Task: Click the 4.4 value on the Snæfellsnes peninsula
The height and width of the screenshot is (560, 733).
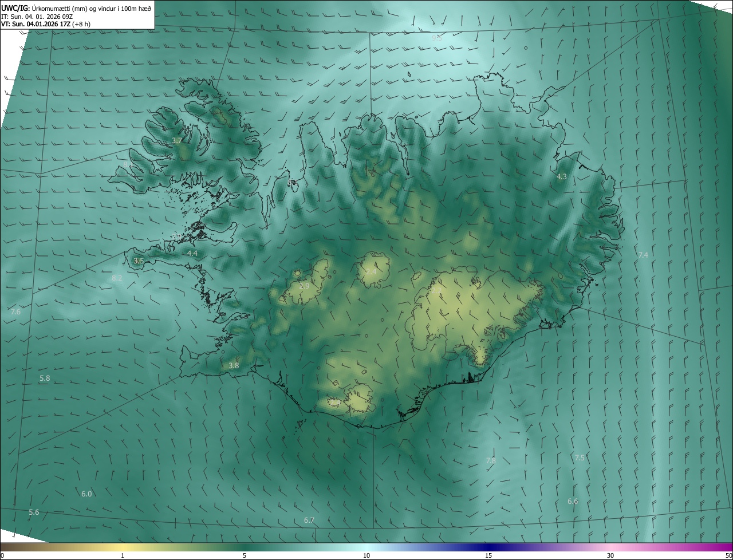Action: point(192,253)
